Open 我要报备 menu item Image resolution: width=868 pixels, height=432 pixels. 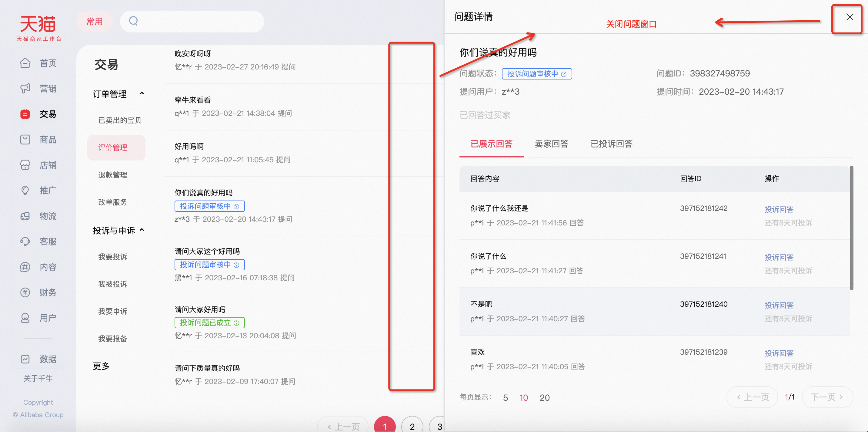pyautogui.click(x=112, y=339)
